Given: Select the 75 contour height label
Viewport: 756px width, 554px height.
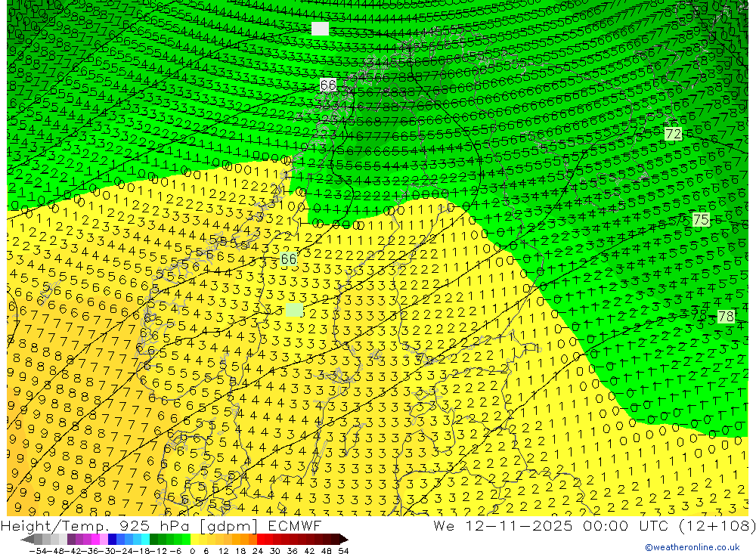Looking at the screenshot, I should (x=701, y=220).
